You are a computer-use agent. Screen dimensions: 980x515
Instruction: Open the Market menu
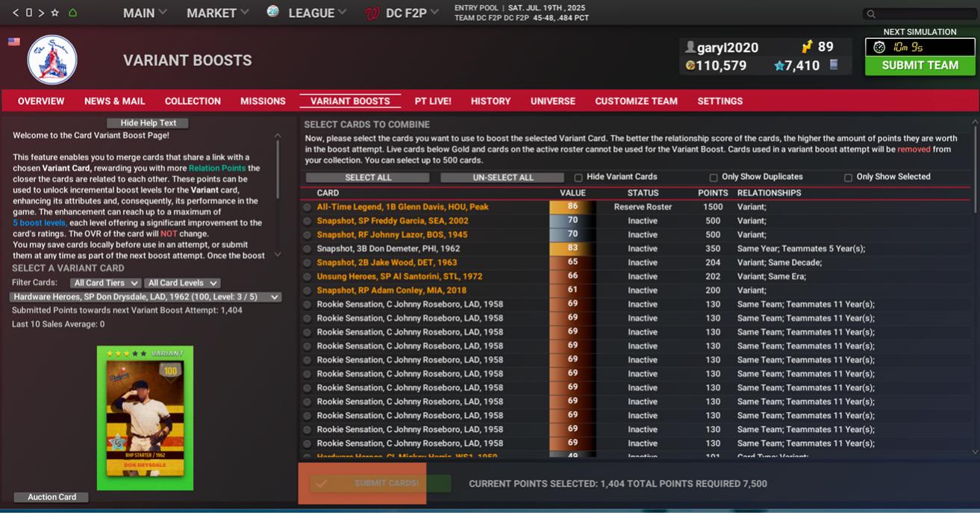coord(218,13)
